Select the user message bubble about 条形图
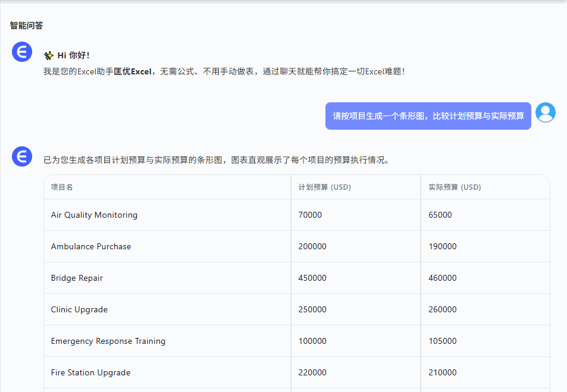This screenshot has width=567, height=392. [x=428, y=116]
